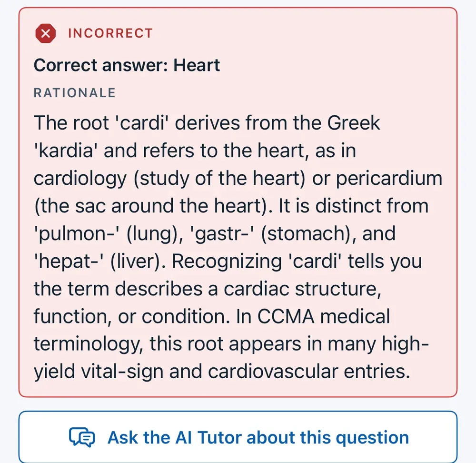Click the word 'cardiovascular' in the last line

pyautogui.click(x=273, y=371)
